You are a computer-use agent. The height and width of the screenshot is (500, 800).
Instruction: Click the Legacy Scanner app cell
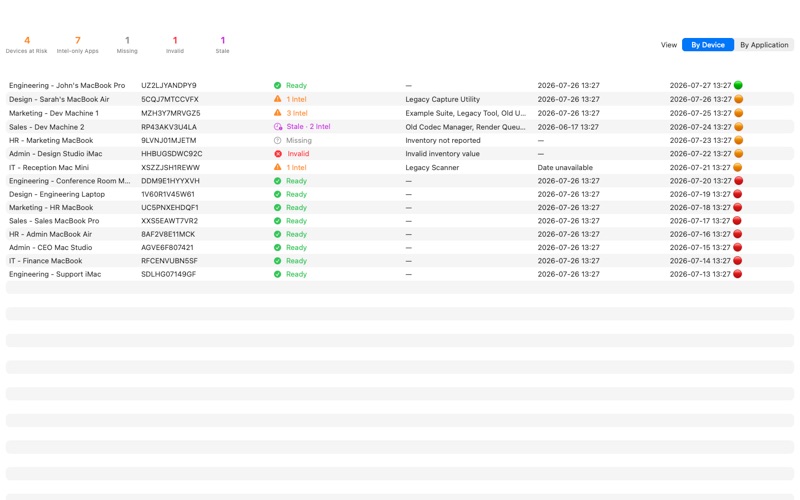click(432, 167)
